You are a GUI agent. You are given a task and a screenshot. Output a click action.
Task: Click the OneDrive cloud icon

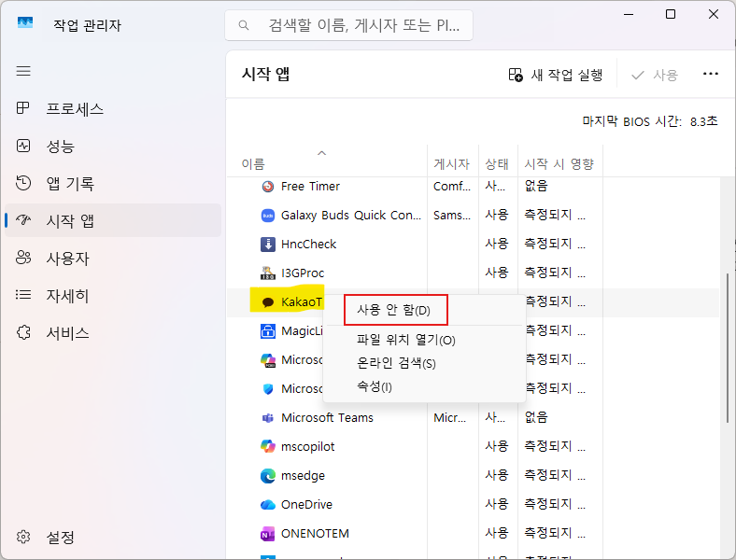267,505
